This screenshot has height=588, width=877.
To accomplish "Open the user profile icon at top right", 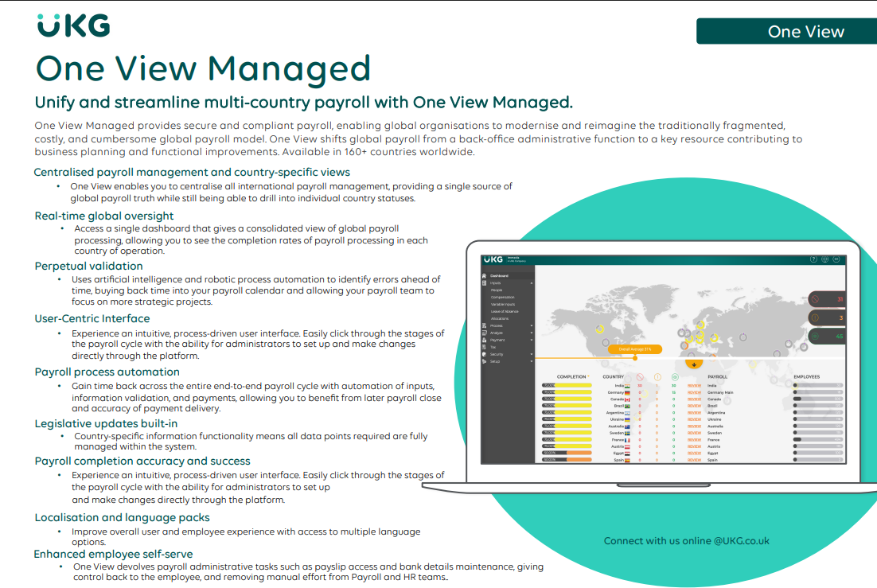I will 836,259.
